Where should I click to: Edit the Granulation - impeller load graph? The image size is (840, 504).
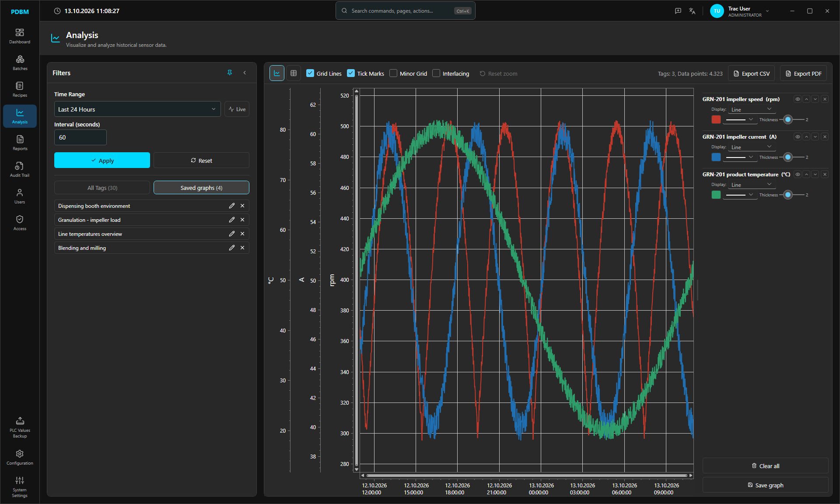pyautogui.click(x=232, y=220)
